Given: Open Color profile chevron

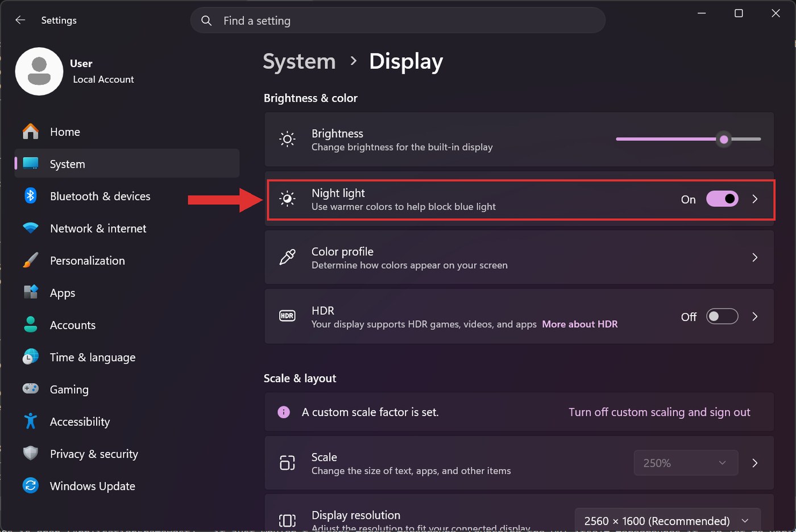Looking at the screenshot, I should click(755, 257).
